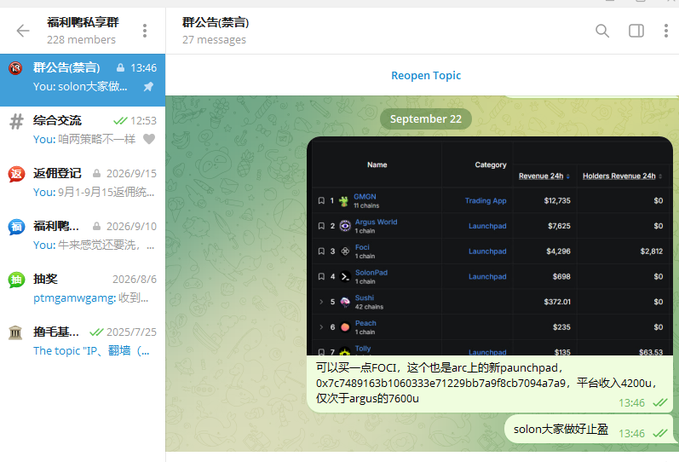Click the SolonPad link in the image
Viewport: 679px width, 462px height.
(371, 272)
